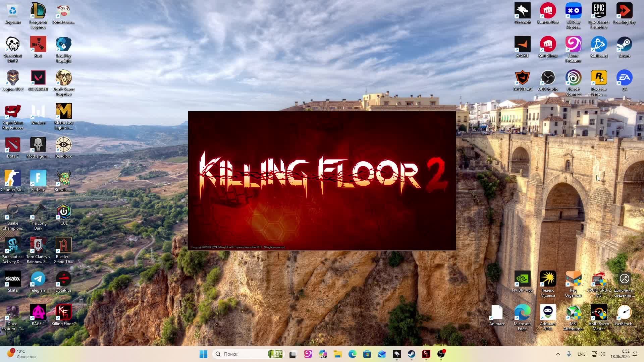Select the Don't Starve Together icon

63,83
